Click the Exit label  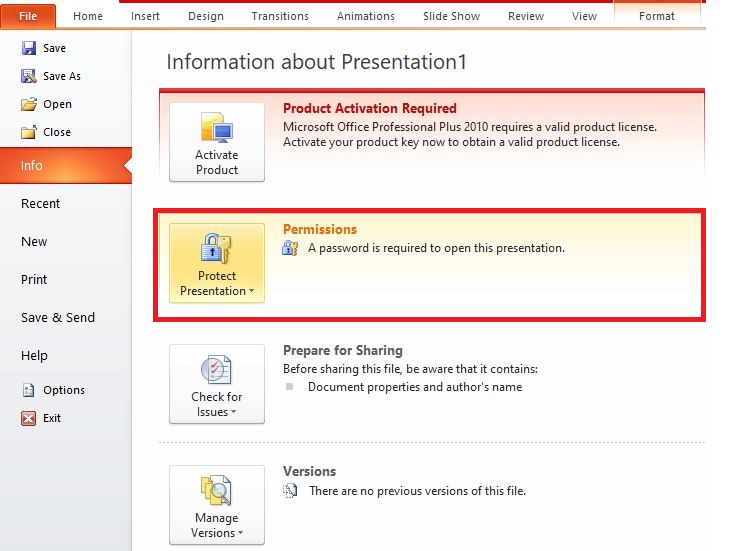[52, 418]
